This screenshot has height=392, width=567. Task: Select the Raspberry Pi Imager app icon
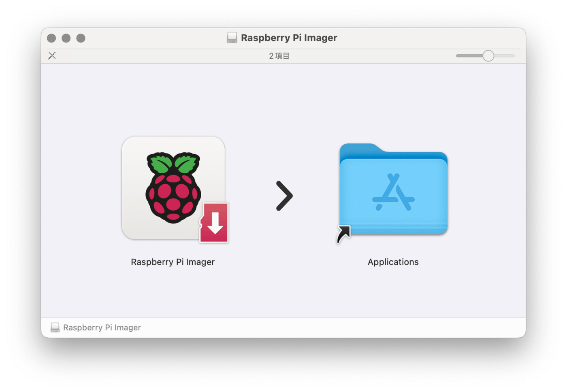[175, 190]
